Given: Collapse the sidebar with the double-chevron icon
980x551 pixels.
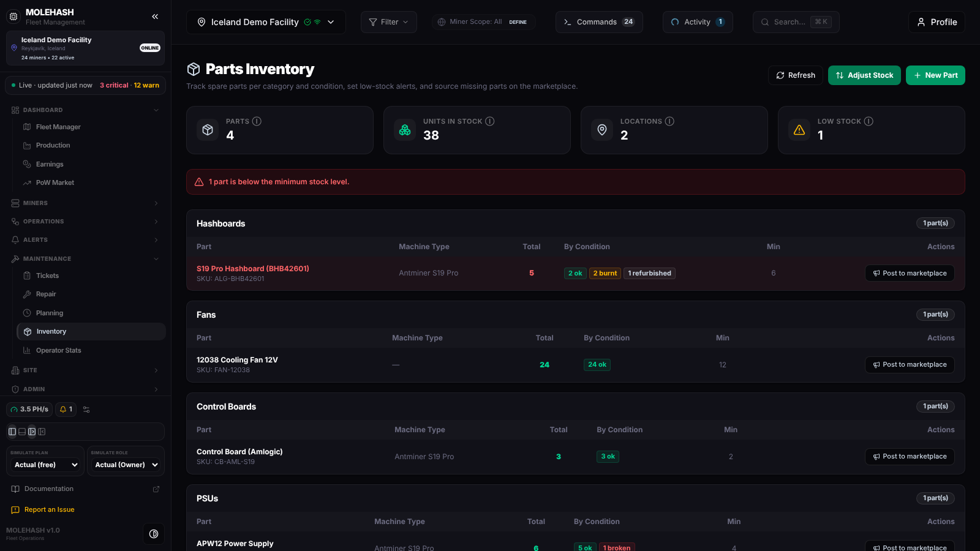Looking at the screenshot, I should tap(155, 17).
